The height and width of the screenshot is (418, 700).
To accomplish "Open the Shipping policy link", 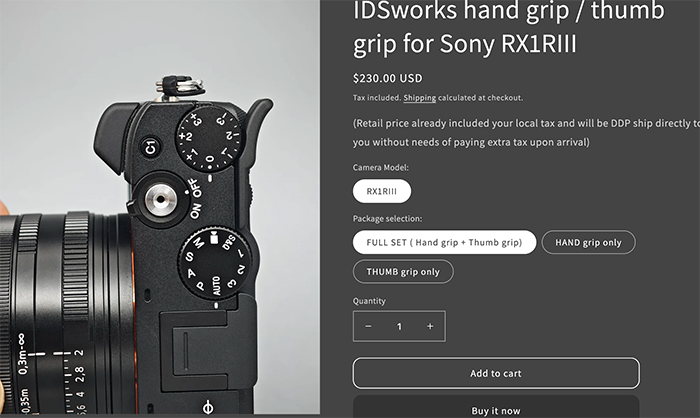I will tap(420, 98).
